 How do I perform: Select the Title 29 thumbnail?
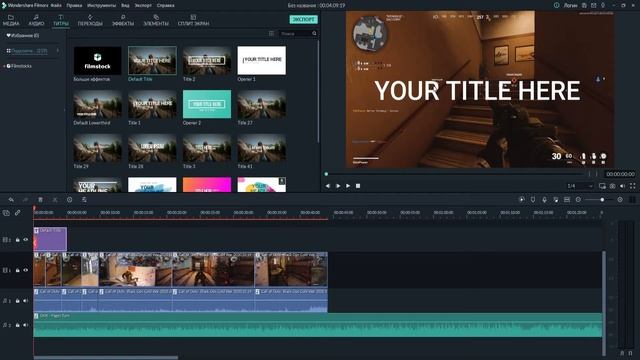[x=98, y=148]
